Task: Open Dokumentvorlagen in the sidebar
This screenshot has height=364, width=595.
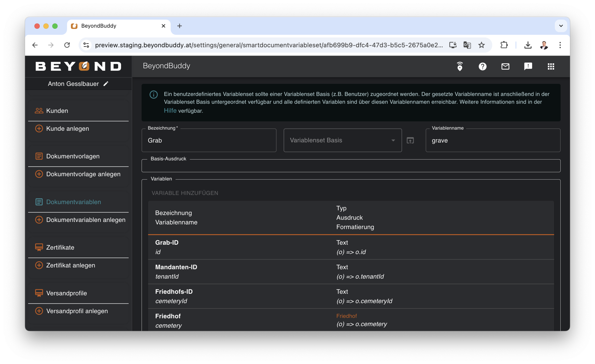Action: [73, 156]
